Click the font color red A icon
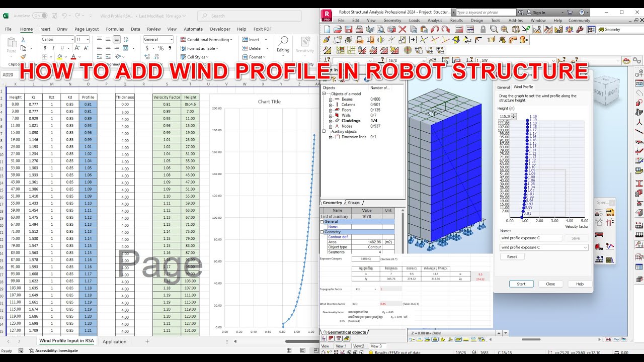 point(73,57)
